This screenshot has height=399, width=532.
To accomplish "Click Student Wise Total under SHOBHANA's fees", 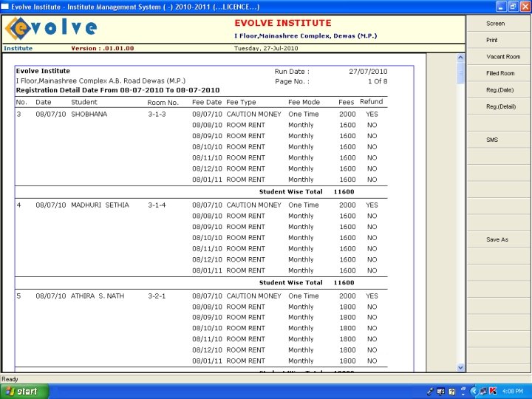I will click(291, 191).
